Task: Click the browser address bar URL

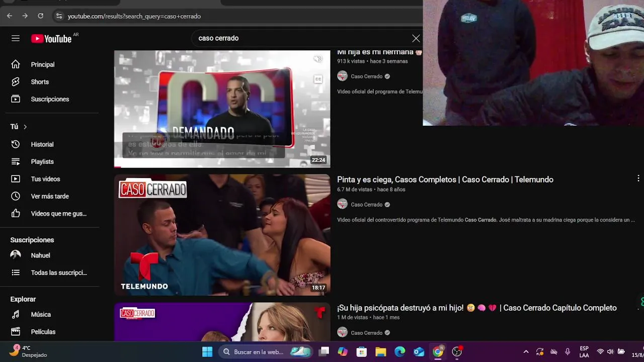Action: (134, 16)
